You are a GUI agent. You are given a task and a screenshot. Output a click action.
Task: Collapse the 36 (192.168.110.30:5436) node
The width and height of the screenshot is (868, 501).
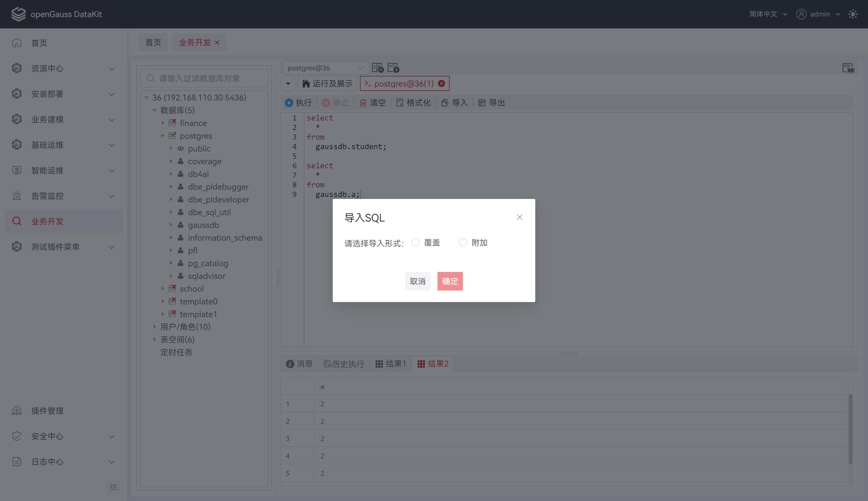coord(146,97)
